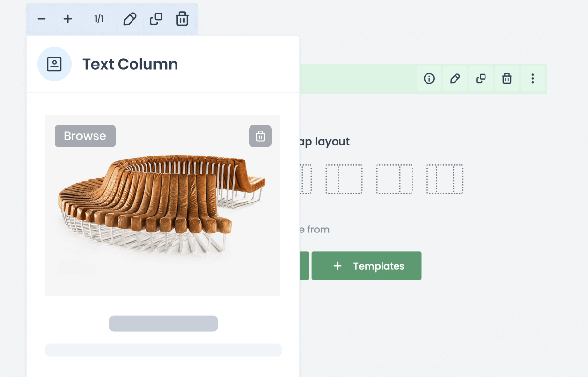This screenshot has height=377, width=588.
Task: Choose the three-column sidebar layout
Action: pyautogui.click(x=444, y=179)
